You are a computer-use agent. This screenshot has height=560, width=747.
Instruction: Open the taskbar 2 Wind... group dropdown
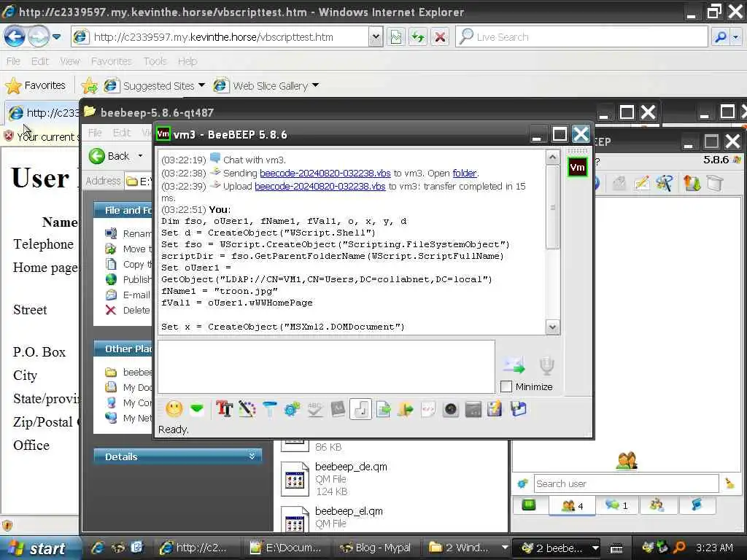(x=504, y=548)
